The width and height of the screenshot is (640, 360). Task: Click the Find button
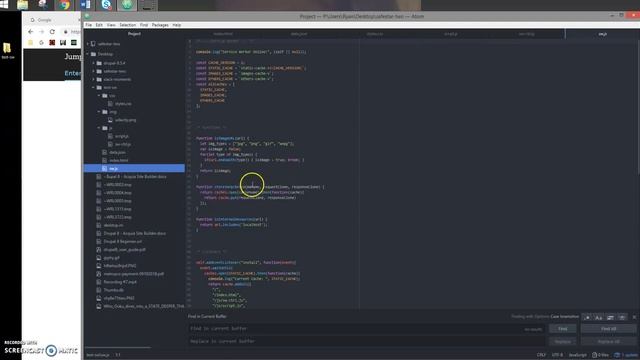(x=562, y=329)
